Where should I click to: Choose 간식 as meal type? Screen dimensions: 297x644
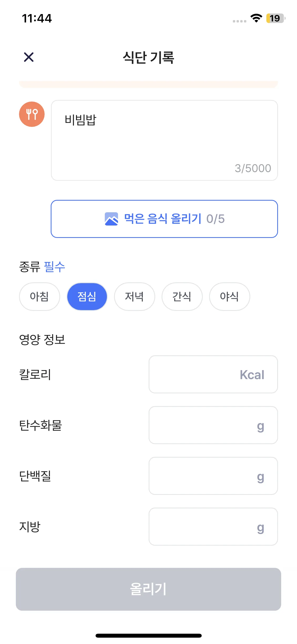182,296
